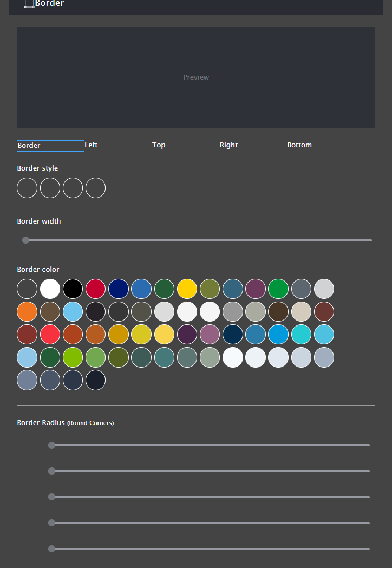Choose the navy blue color swatch
Screen dimensions: 392x568
(x=118, y=289)
